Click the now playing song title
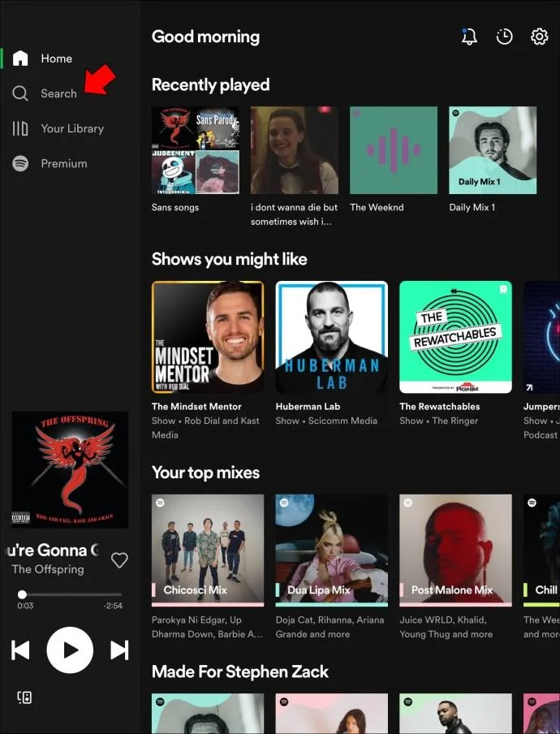Screen dimensions: 560x734 point(53,550)
